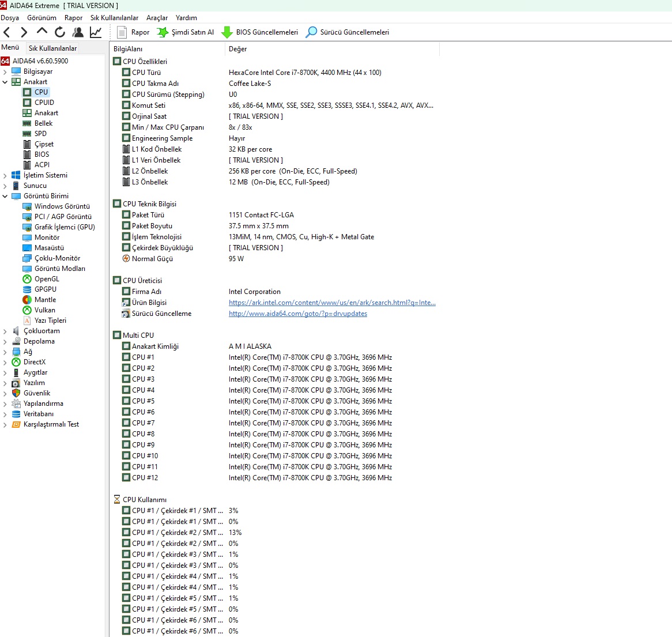The image size is (672, 637).
Task: Select the AIDA64 v6.60.5900 root node
Action: coord(40,61)
